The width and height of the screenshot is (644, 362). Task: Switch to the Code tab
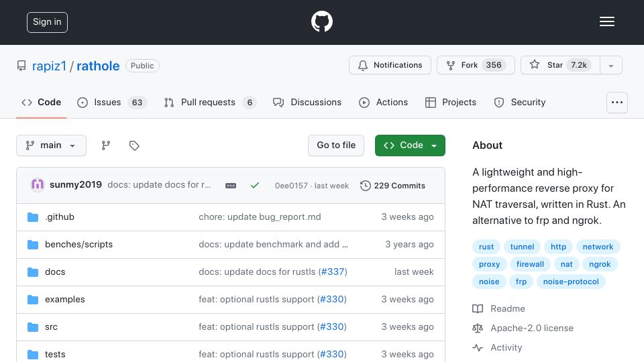(x=41, y=102)
